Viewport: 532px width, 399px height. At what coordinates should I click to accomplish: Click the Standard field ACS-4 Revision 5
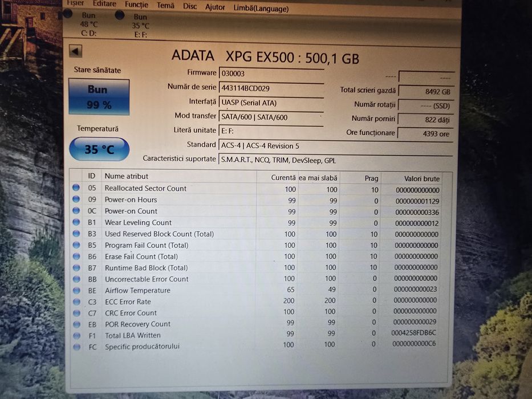pos(335,146)
